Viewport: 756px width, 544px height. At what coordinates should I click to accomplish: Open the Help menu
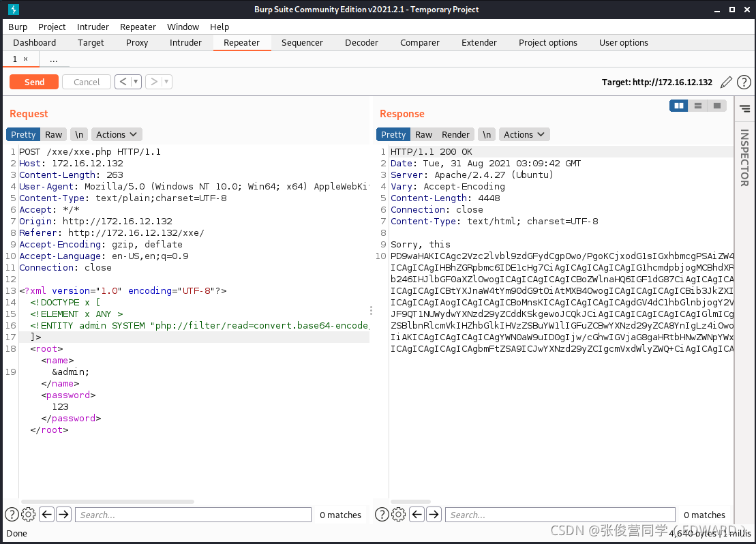[x=220, y=27]
